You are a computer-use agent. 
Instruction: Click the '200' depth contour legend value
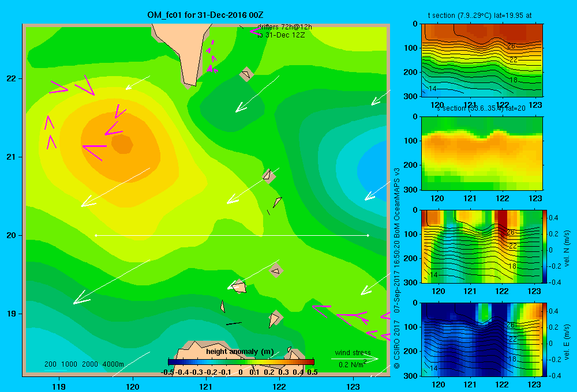pos(50,364)
